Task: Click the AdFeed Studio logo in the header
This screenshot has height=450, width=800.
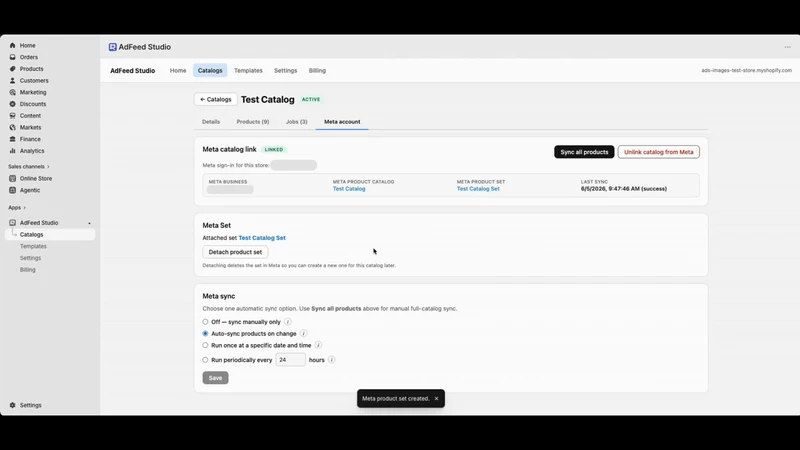Action: (112, 47)
